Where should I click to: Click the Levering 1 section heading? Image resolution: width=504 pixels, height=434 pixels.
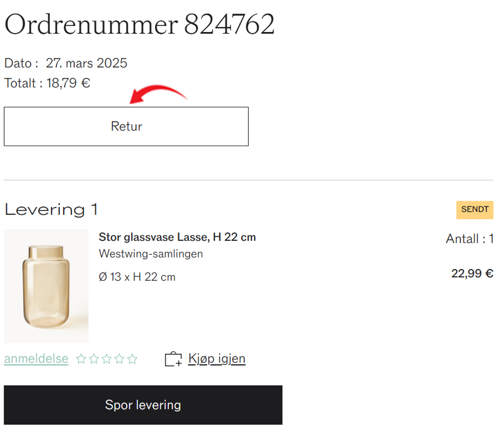coord(51,210)
